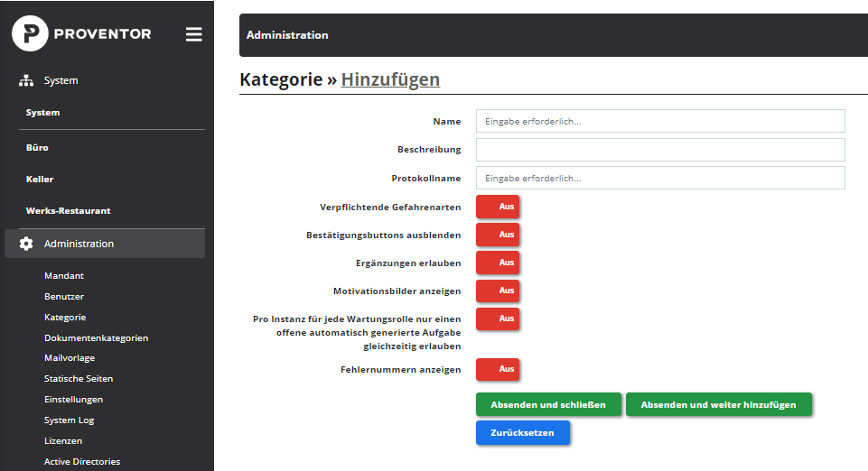The width and height of the screenshot is (868, 471).
Task: Turn on Motivationsbilder anzeigen toggle
Action: pos(498,291)
